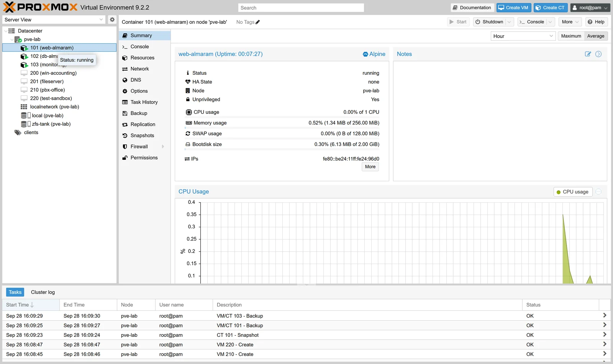Open the Shutdown options arrow
The width and height of the screenshot is (613, 364).
[509, 22]
